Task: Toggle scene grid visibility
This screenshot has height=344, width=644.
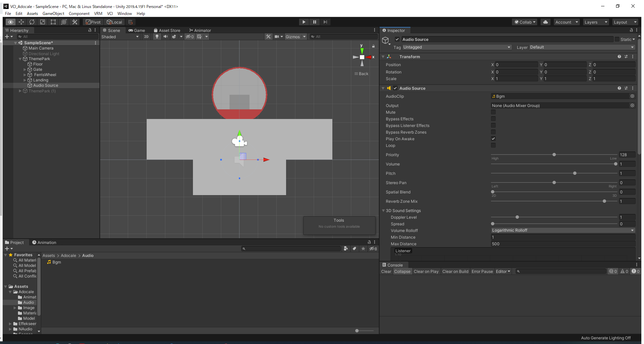Action: (x=199, y=37)
